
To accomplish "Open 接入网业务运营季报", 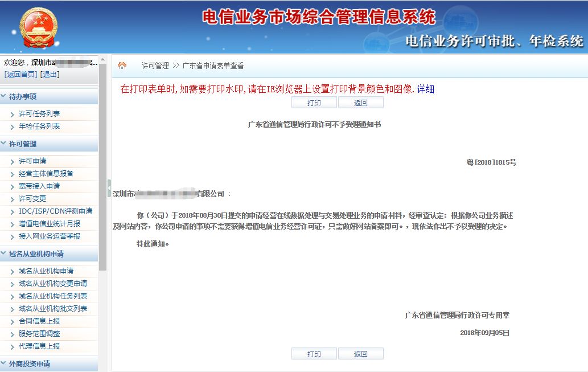I will coord(50,236).
